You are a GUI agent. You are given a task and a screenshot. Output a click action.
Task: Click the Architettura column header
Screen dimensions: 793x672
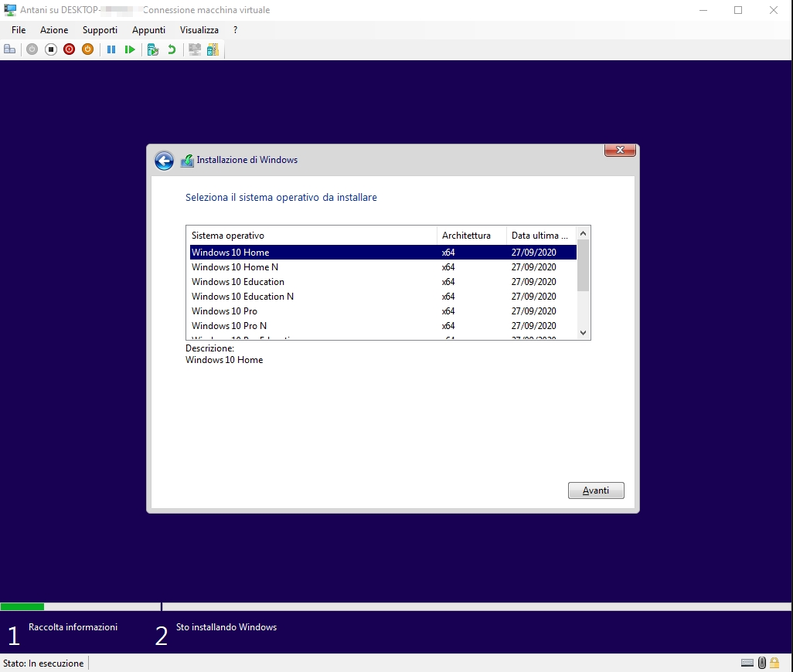471,236
